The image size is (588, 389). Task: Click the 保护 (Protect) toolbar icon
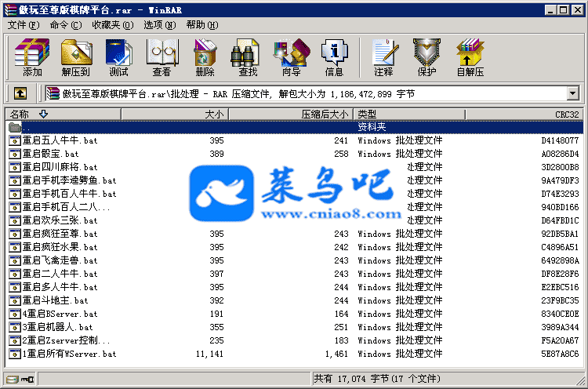pos(426,57)
